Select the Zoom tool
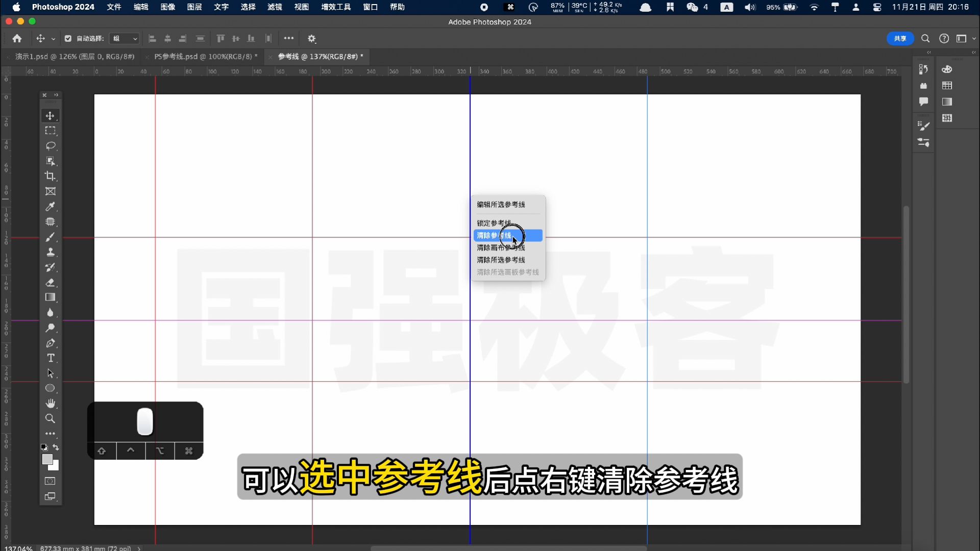This screenshot has height=551, width=980. pyautogui.click(x=50, y=418)
